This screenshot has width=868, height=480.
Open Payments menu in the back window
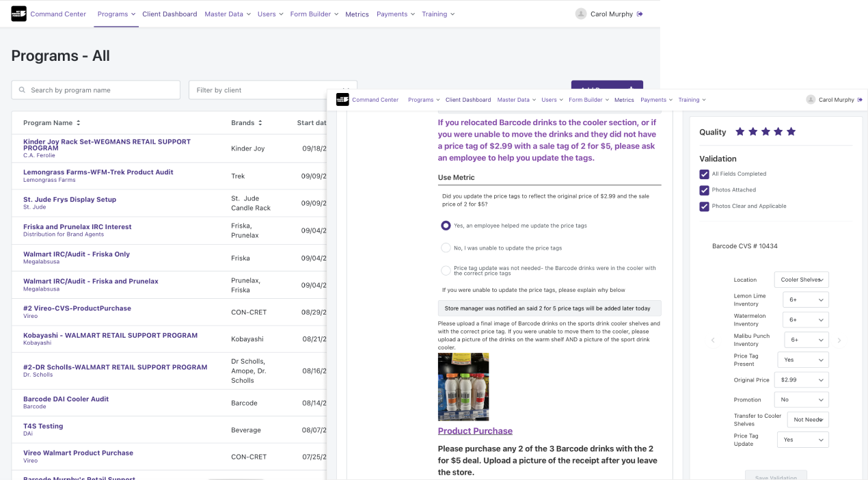[395, 14]
